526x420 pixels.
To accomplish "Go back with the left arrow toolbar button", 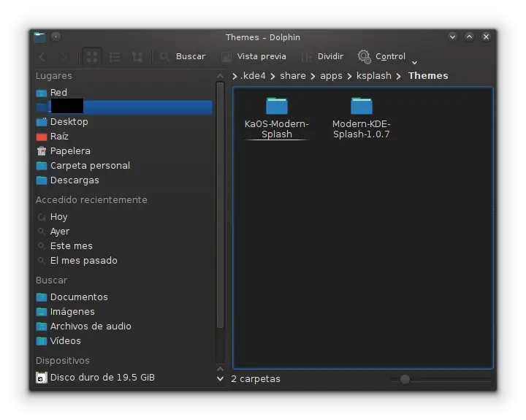I will [42, 57].
